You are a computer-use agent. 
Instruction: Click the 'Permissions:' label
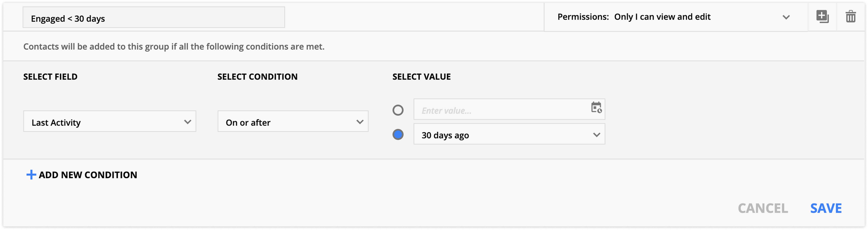point(583,17)
